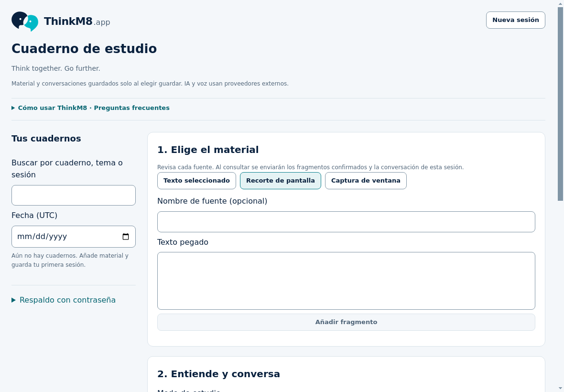Click the Cuaderno de estudio heading
564x392 pixels.
pos(84,49)
